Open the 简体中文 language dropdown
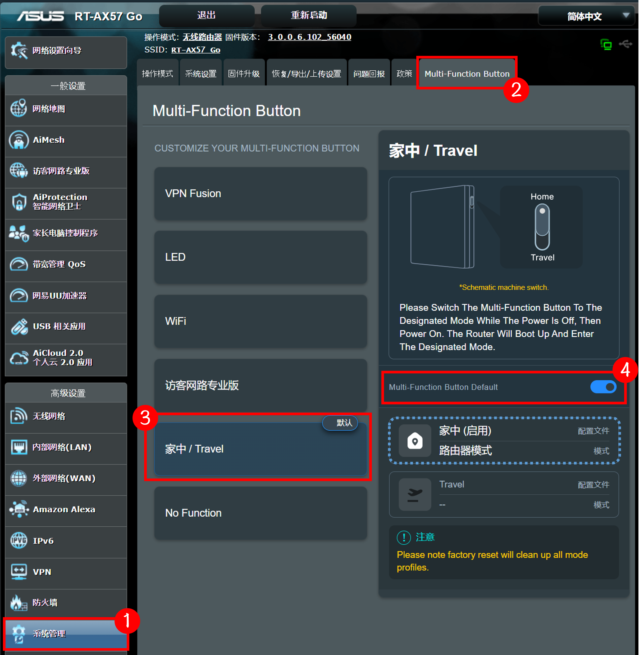This screenshot has height=655, width=644. point(586,16)
